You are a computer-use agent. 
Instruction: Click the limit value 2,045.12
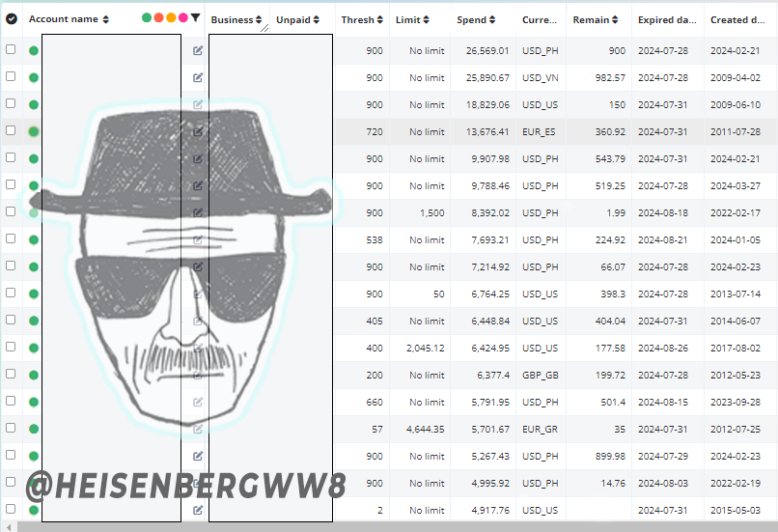[x=426, y=349]
